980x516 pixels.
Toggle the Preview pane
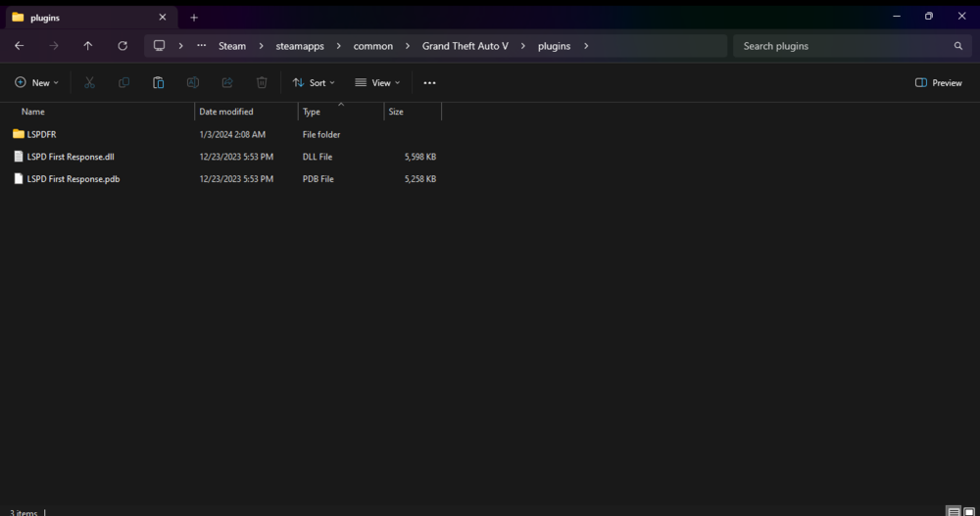938,83
